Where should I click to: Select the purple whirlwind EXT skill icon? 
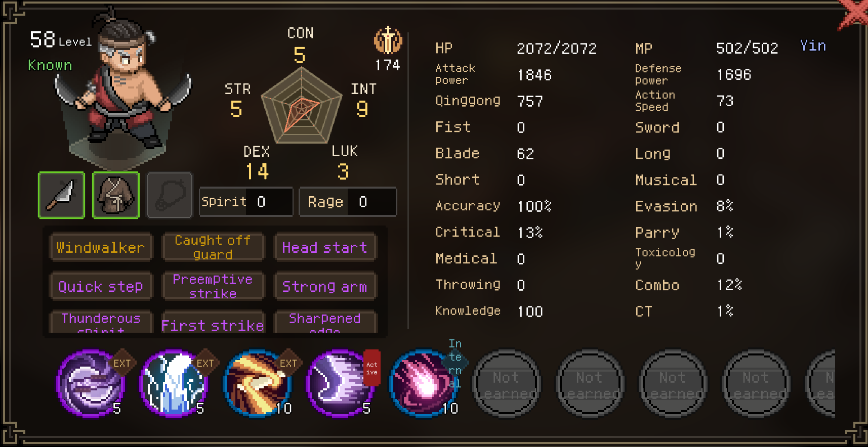coord(90,384)
